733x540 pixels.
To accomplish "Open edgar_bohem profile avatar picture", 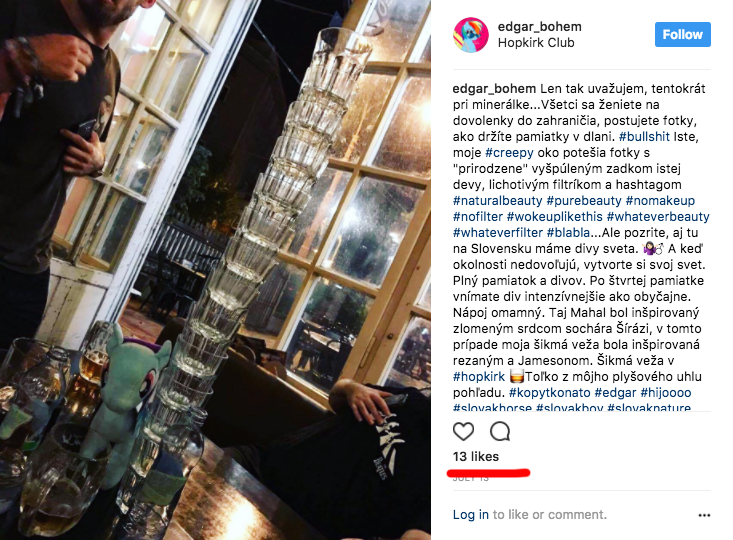I will (471, 35).
